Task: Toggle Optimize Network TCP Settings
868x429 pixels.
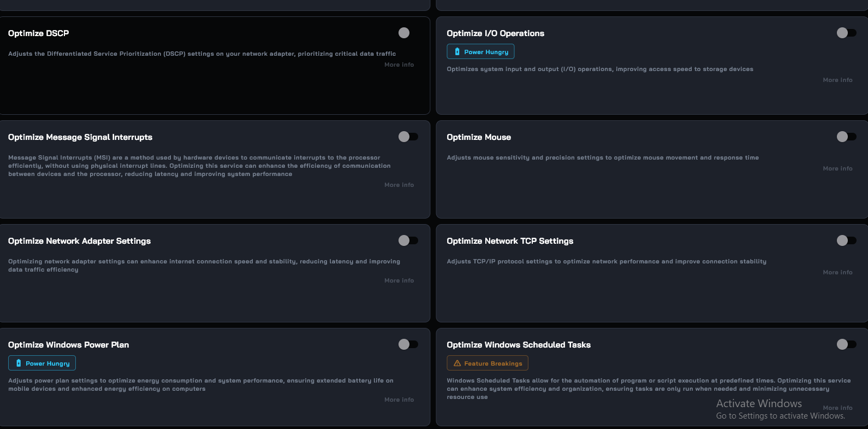Action: click(847, 240)
